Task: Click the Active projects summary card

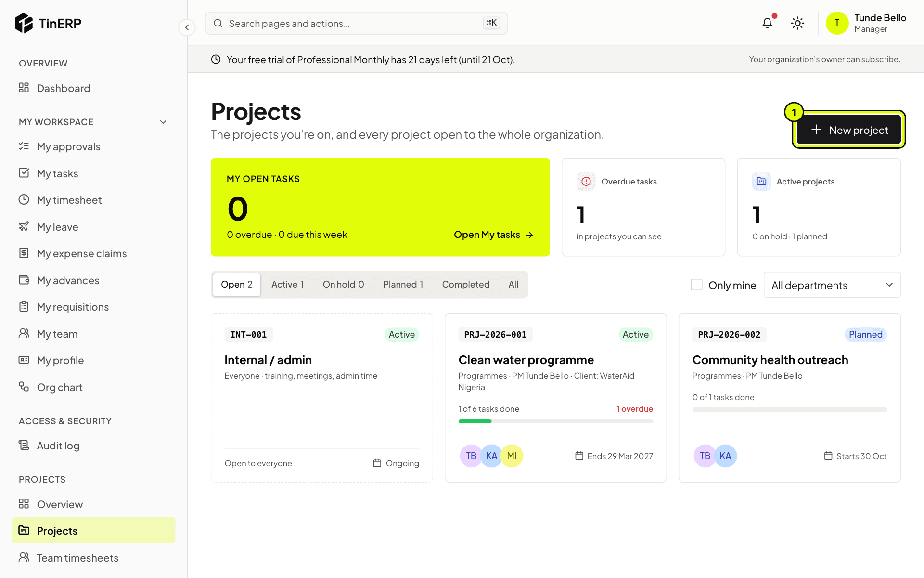Action: pos(819,207)
